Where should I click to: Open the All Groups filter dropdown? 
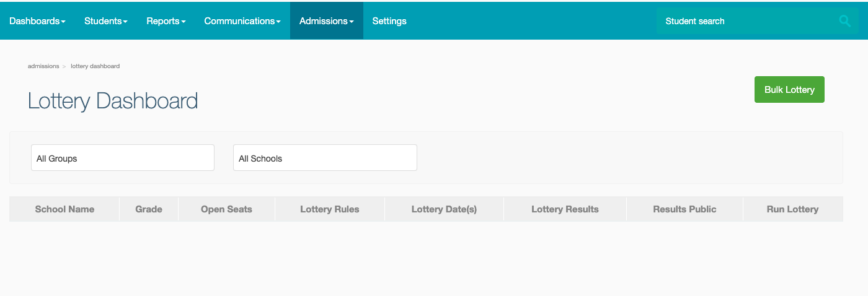[123, 158]
